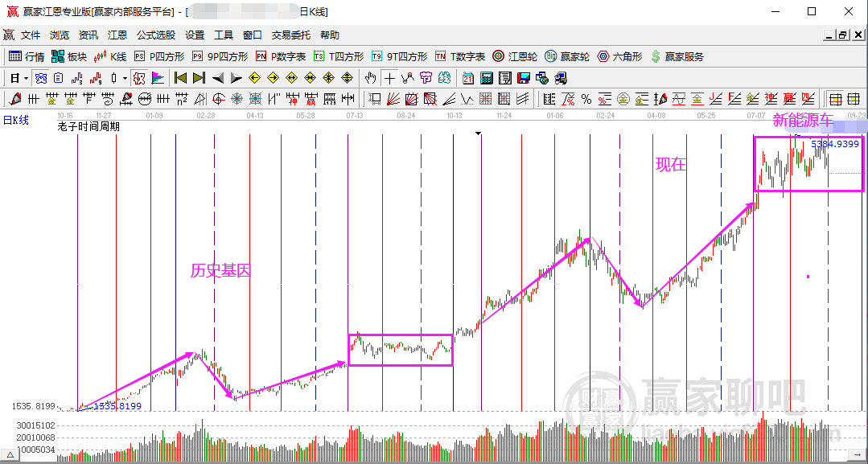Open the 浏览 menu
The width and height of the screenshot is (868, 464).
(x=60, y=35)
